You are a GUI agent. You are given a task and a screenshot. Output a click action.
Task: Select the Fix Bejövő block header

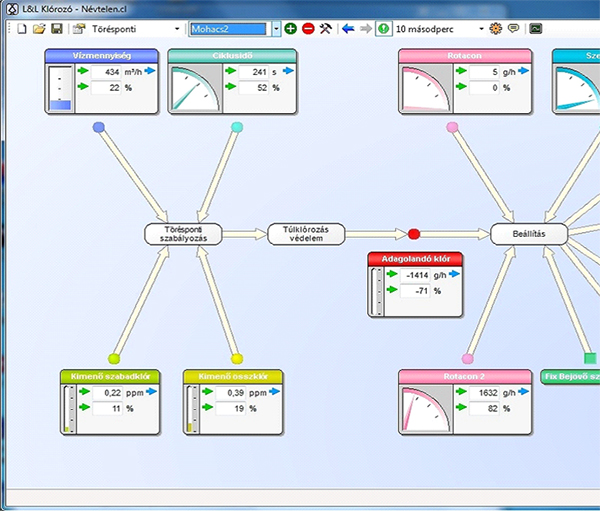pos(571,377)
